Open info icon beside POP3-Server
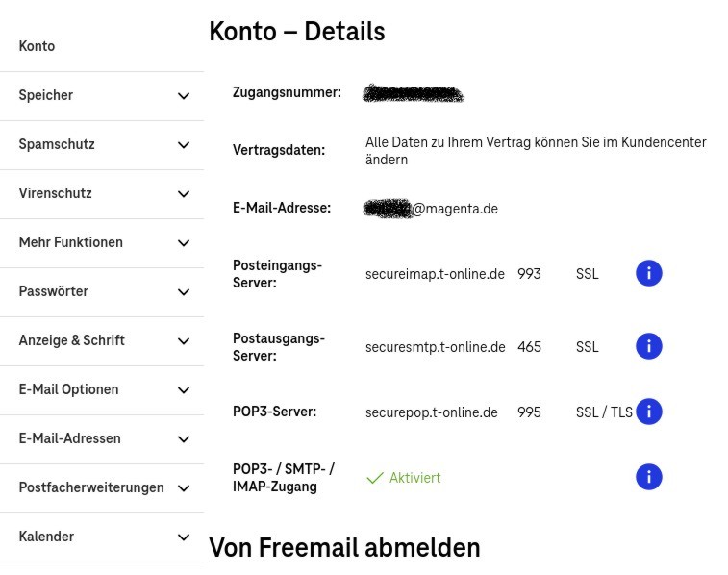The width and height of the screenshot is (728, 575). point(649,412)
